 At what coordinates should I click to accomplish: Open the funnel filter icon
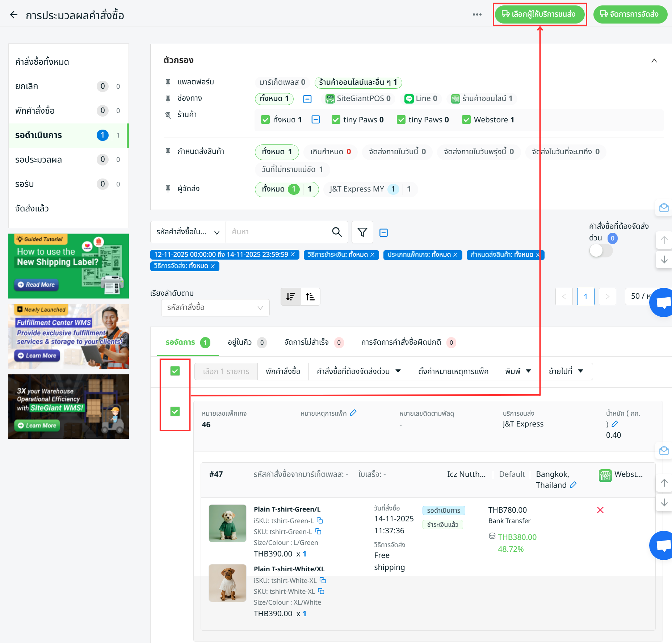(x=362, y=232)
